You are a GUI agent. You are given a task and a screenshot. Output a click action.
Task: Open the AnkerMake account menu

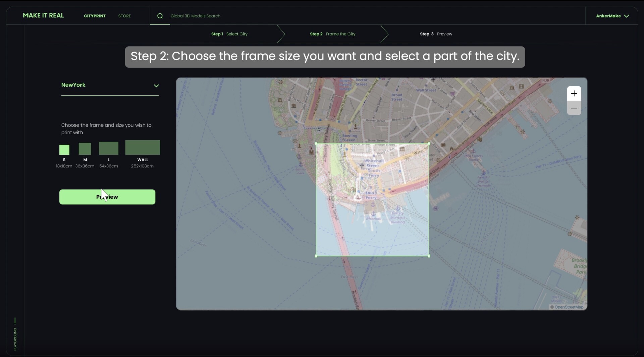[612, 16]
